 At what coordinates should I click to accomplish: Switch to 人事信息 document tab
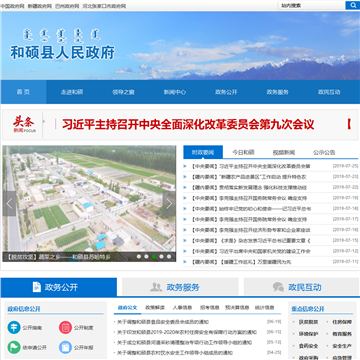pos(182,308)
